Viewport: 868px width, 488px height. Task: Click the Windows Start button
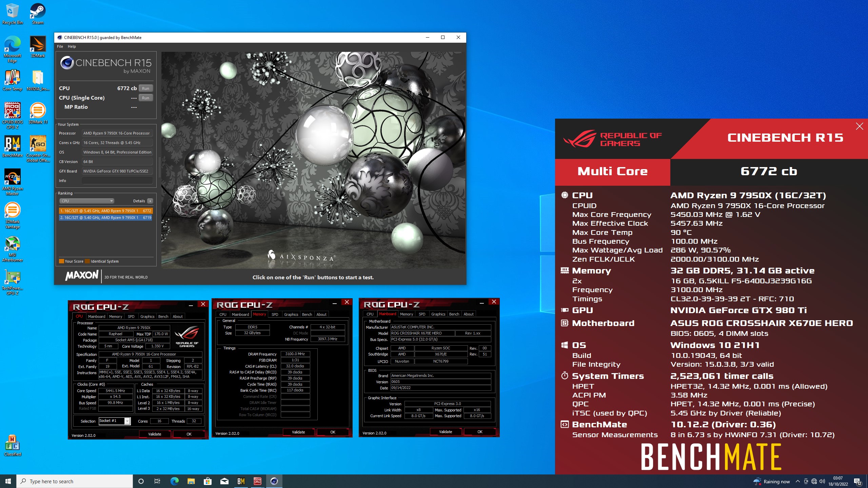(x=8, y=481)
